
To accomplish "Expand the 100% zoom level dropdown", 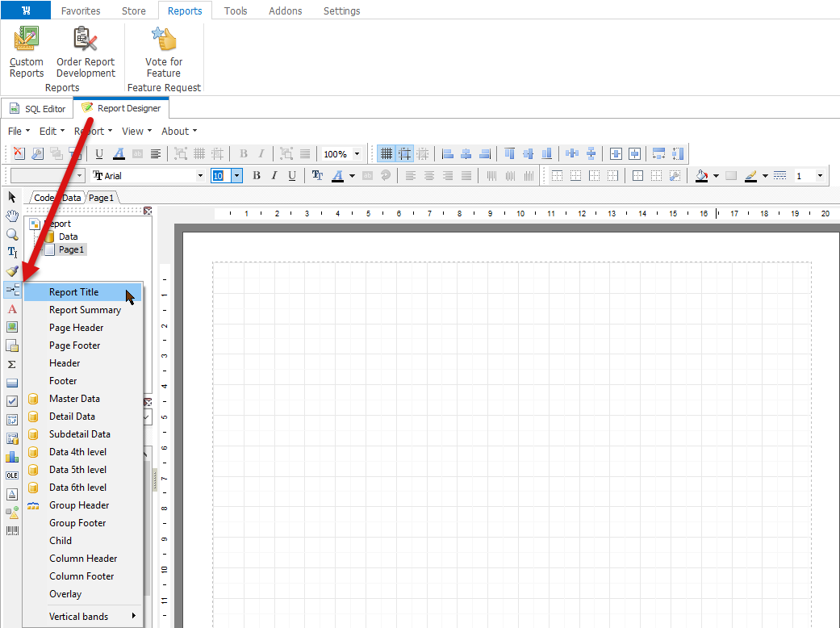I will pyautogui.click(x=357, y=153).
